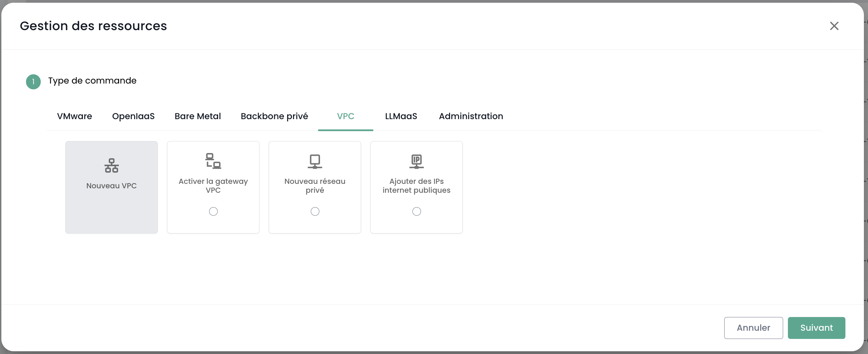Go to the Bare Metal tab
This screenshot has height=354, width=868.
click(197, 116)
